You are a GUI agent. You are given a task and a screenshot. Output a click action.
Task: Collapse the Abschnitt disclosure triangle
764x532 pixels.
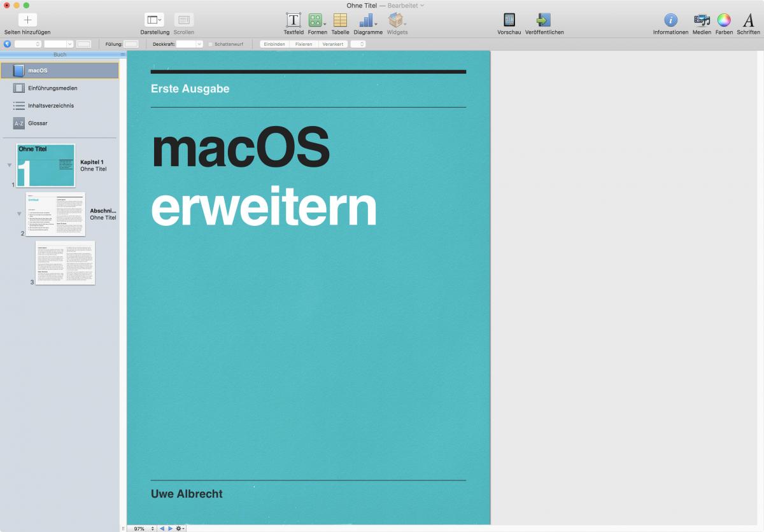pyautogui.click(x=19, y=214)
